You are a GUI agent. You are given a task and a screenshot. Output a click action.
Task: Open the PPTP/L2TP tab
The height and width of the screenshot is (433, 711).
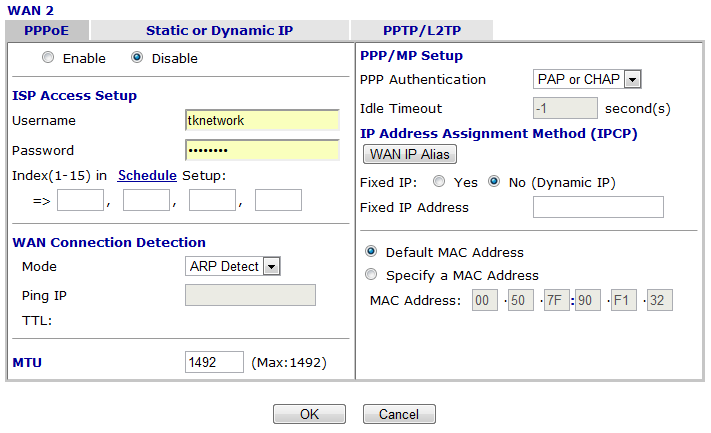421,30
